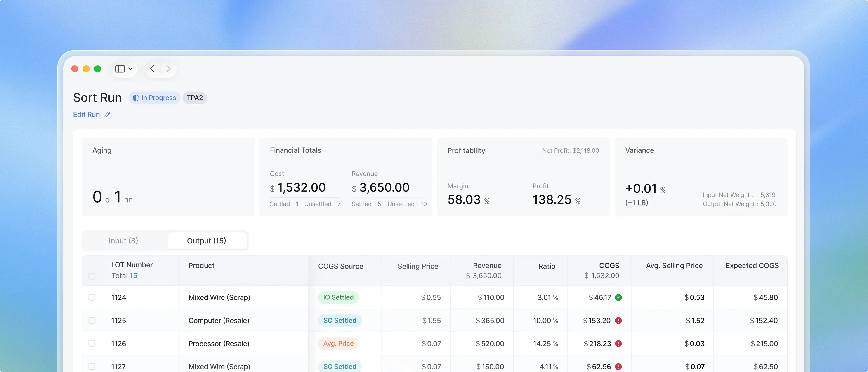Click the Output Net Weight 5,320 value

tap(768, 204)
